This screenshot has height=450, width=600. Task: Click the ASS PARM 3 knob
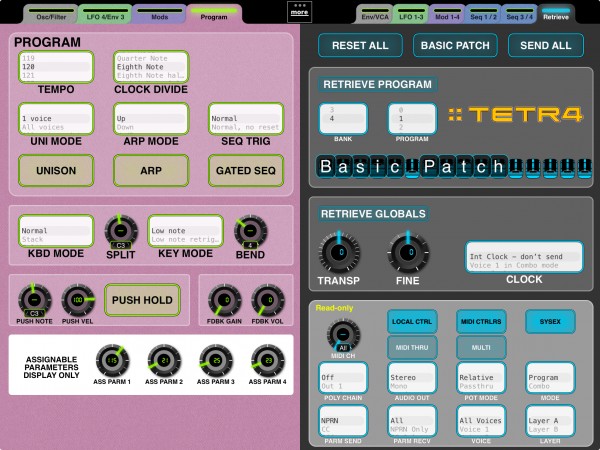(216, 360)
